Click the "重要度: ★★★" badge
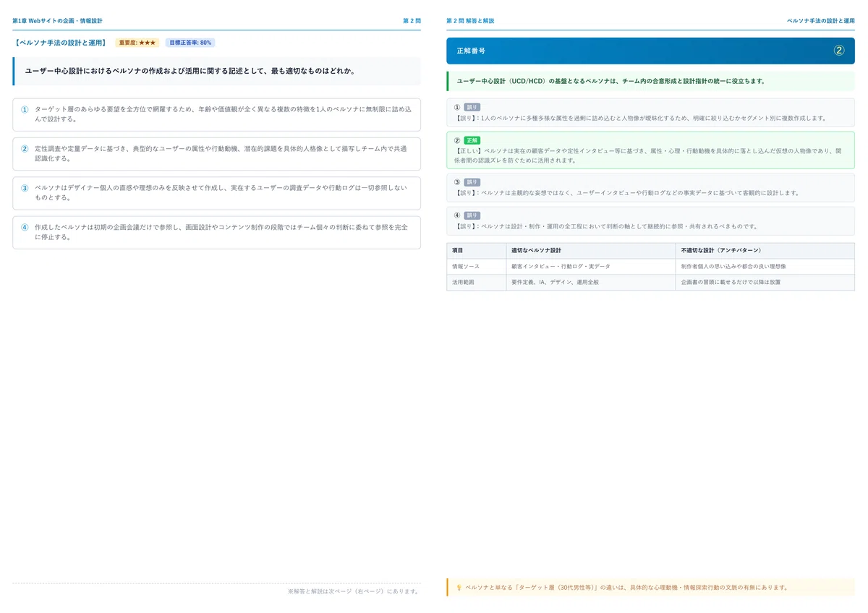Screen dimensions: 868x613 point(137,43)
